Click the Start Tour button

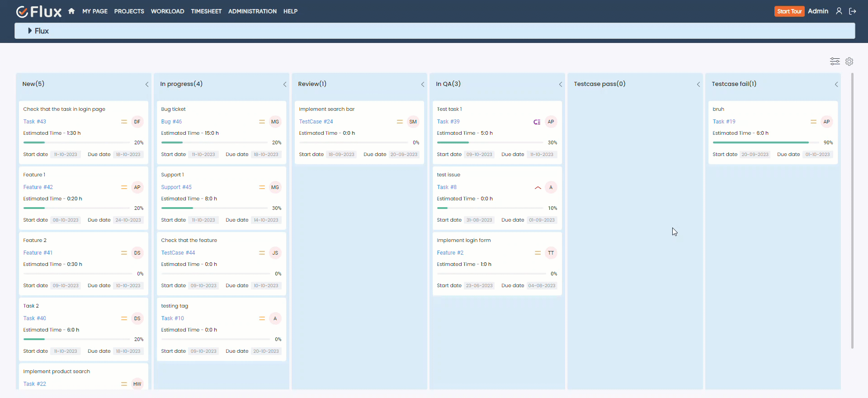(789, 11)
